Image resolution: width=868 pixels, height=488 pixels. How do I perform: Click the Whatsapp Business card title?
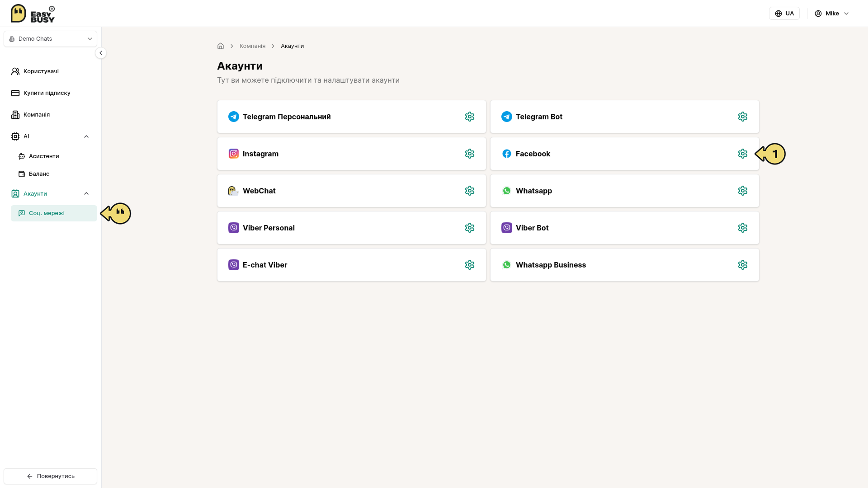(x=551, y=265)
